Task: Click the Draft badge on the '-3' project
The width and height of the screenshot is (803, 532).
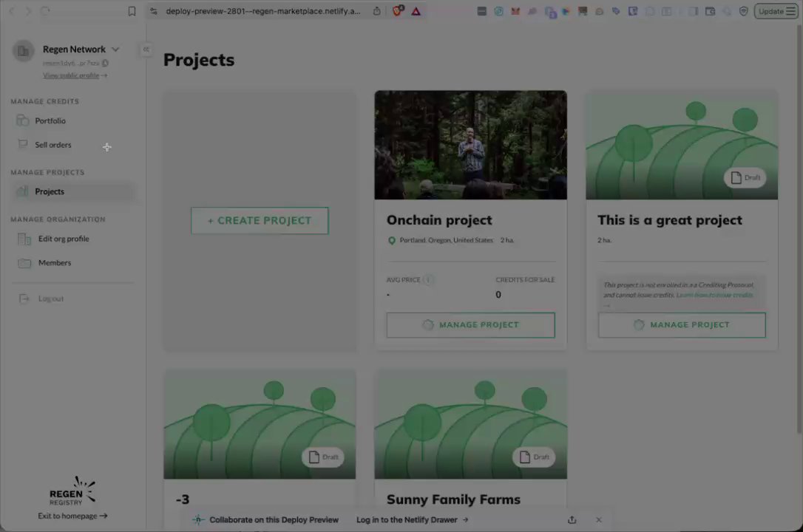Action: point(322,457)
